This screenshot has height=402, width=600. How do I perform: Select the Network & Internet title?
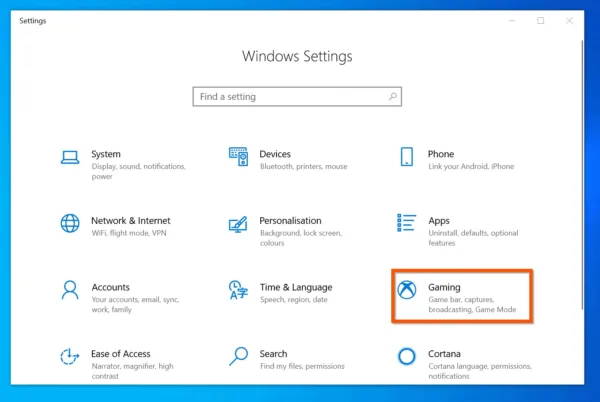(130, 221)
